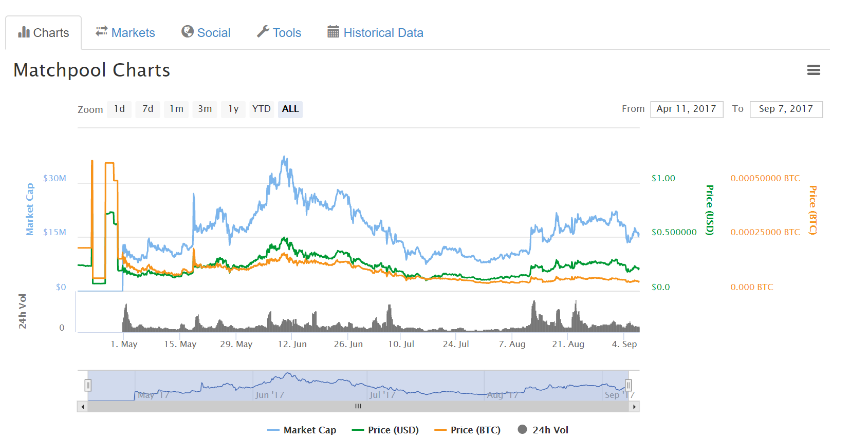Viewport: 868px width, 439px height.
Task: Click the From date input field
Action: click(686, 109)
